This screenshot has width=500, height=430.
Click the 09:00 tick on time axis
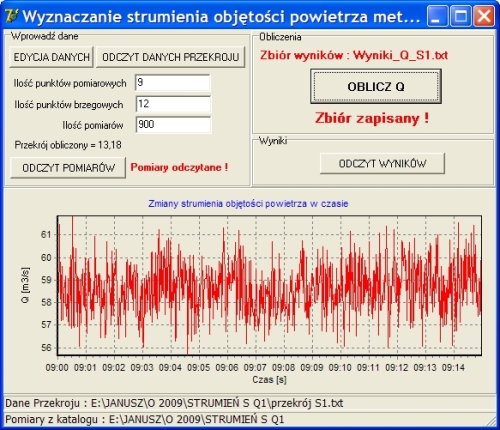click(57, 368)
